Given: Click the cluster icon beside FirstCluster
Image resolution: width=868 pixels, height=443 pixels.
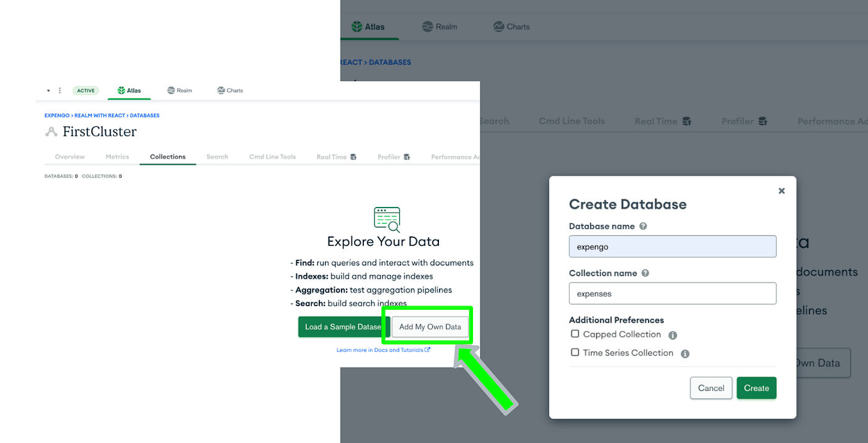Looking at the screenshot, I should (50, 131).
